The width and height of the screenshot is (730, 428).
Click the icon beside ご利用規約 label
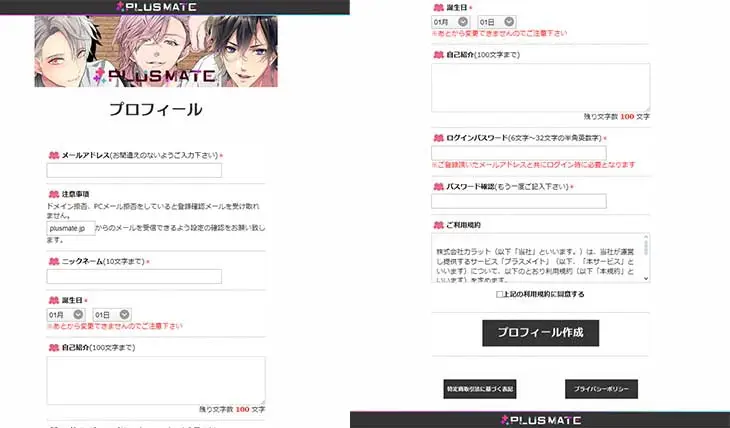439,225
